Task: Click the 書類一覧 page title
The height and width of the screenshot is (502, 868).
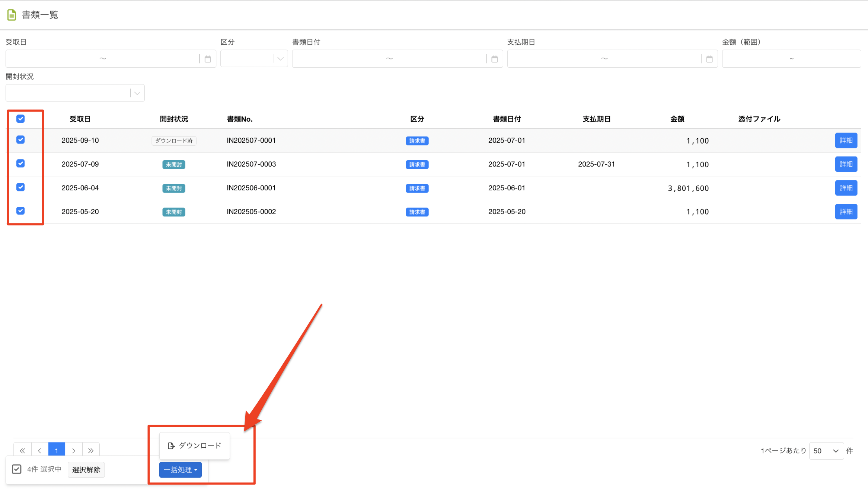Action: 40,15
